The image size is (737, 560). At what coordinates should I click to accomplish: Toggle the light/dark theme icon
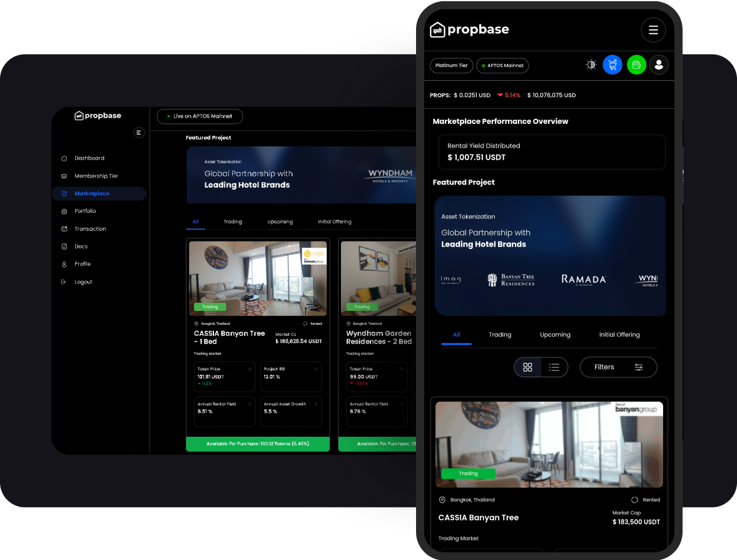[x=591, y=65]
